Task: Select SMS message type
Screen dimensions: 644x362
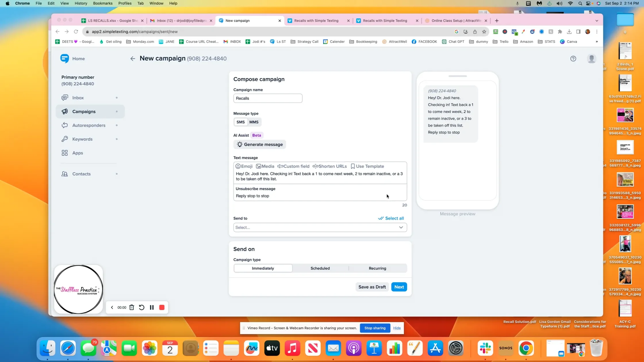Action: tap(241, 122)
